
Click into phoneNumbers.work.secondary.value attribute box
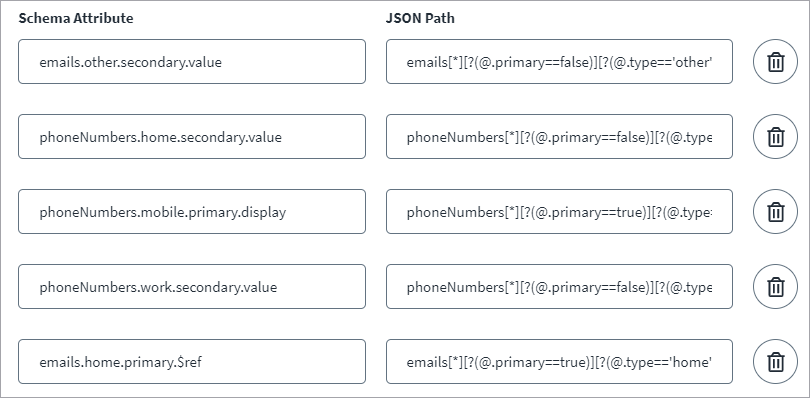pos(192,286)
